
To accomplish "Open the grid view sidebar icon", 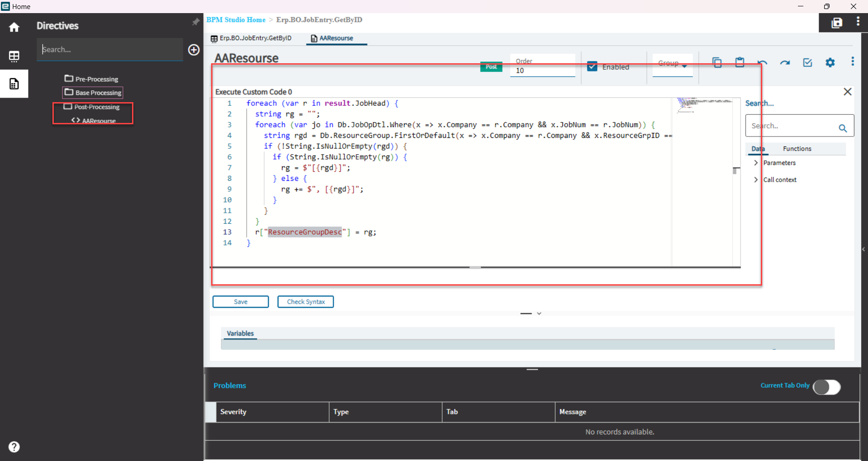I will (14, 56).
